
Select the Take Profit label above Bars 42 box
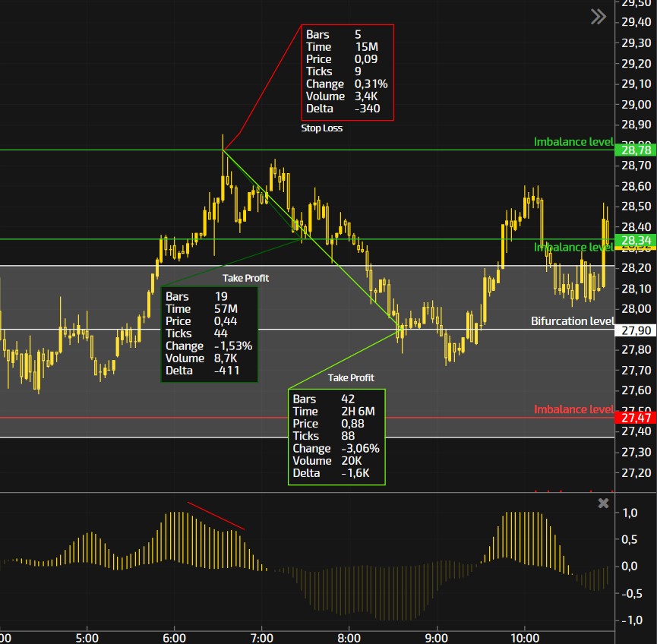pos(351,377)
